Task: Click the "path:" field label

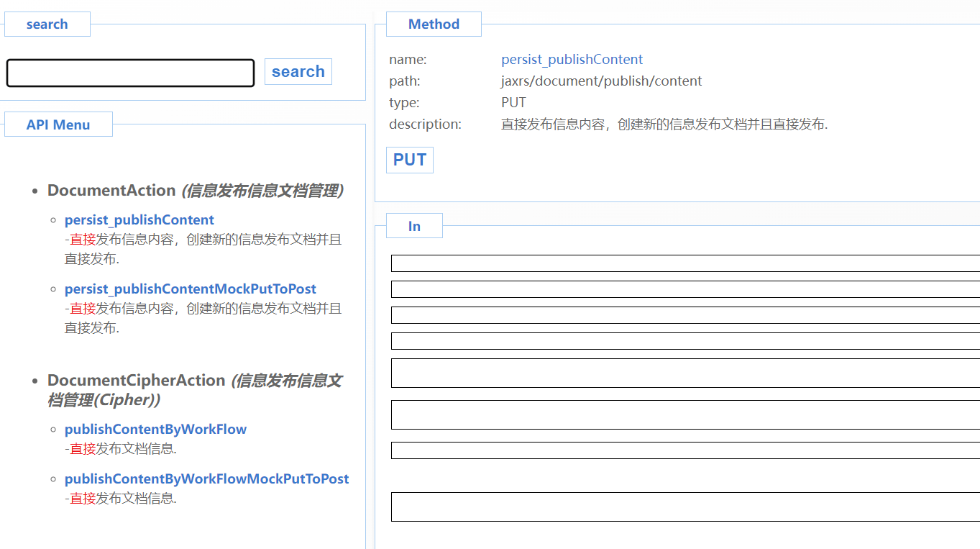Action: tap(405, 81)
